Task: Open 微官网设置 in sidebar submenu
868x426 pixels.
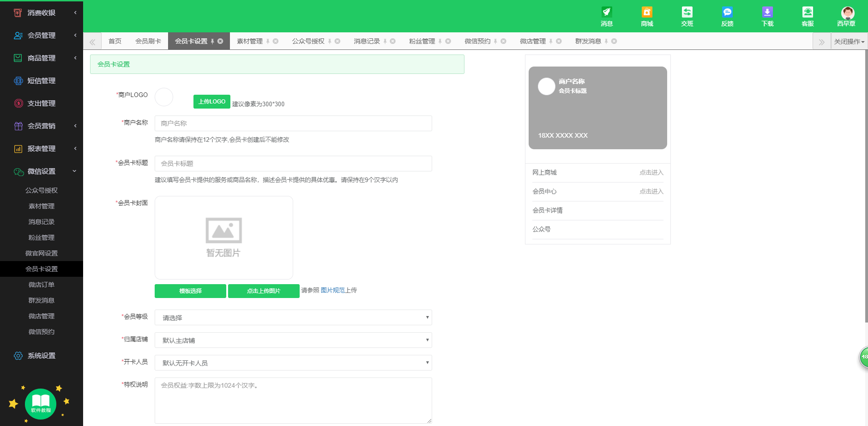Action: pos(42,253)
